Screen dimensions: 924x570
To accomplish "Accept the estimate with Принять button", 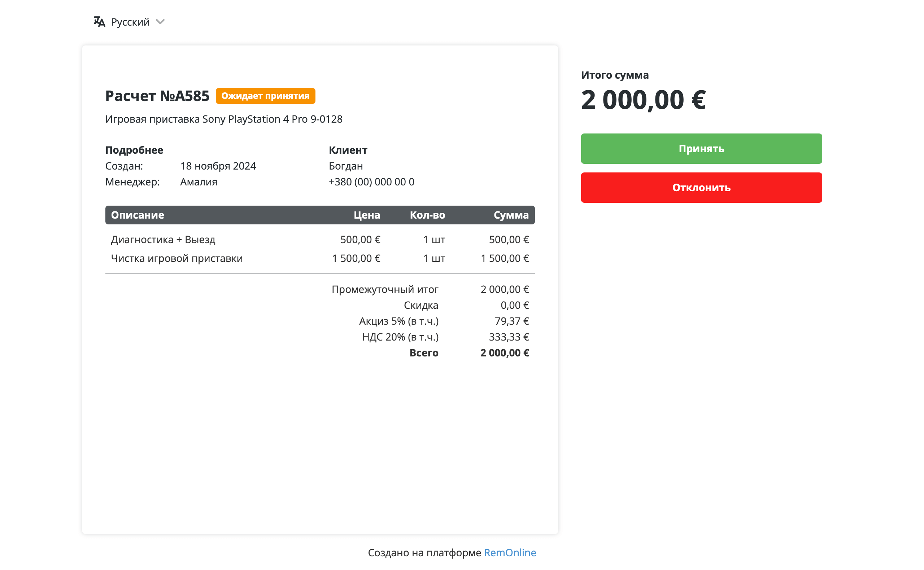I will [x=701, y=149].
